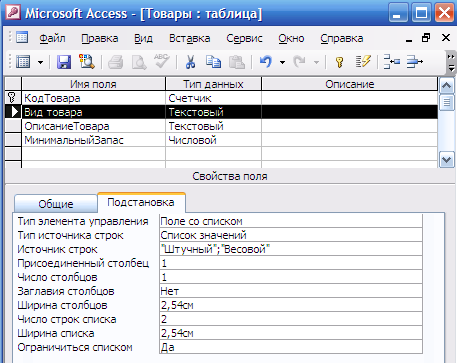Select row selector for ОписаниеТовара field
Screen dimensions: 457x363
(13, 126)
